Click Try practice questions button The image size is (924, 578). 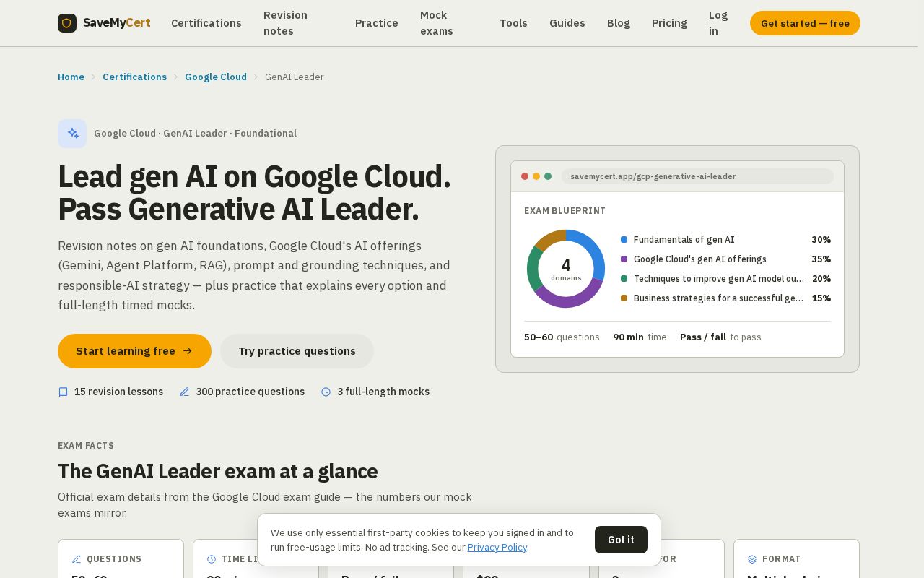click(x=297, y=351)
